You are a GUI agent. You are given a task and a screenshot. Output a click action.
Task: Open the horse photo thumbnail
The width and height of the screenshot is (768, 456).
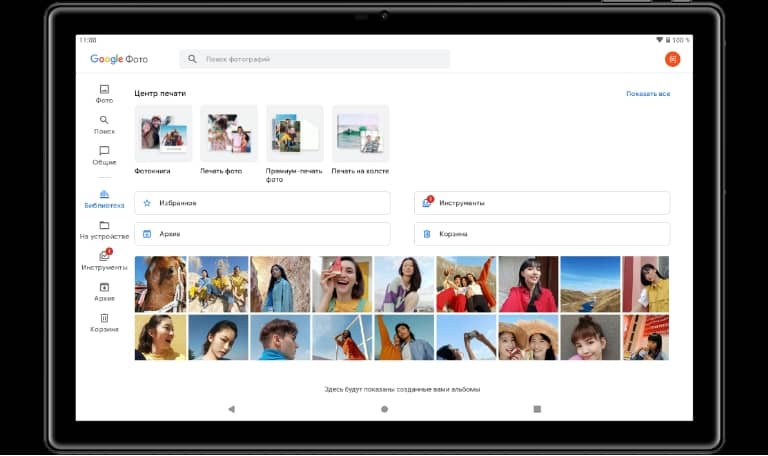click(x=160, y=284)
